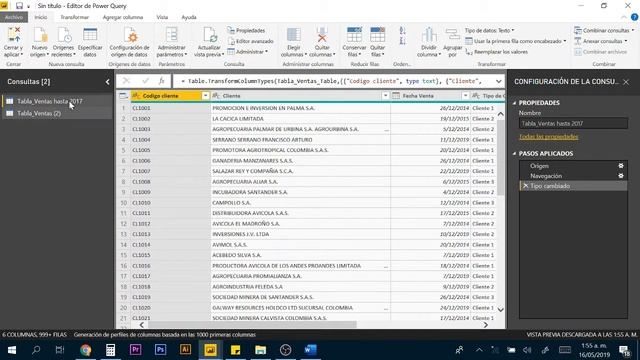This screenshot has width=640, height=360.
Task: Click Quitar filas icon
Action: (x=378, y=35)
